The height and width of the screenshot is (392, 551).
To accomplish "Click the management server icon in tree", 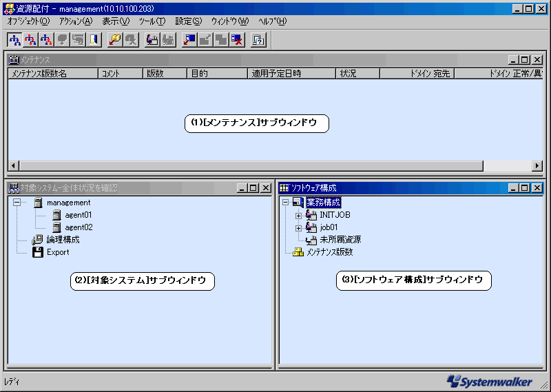I will pyautogui.click(x=38, y=203).
